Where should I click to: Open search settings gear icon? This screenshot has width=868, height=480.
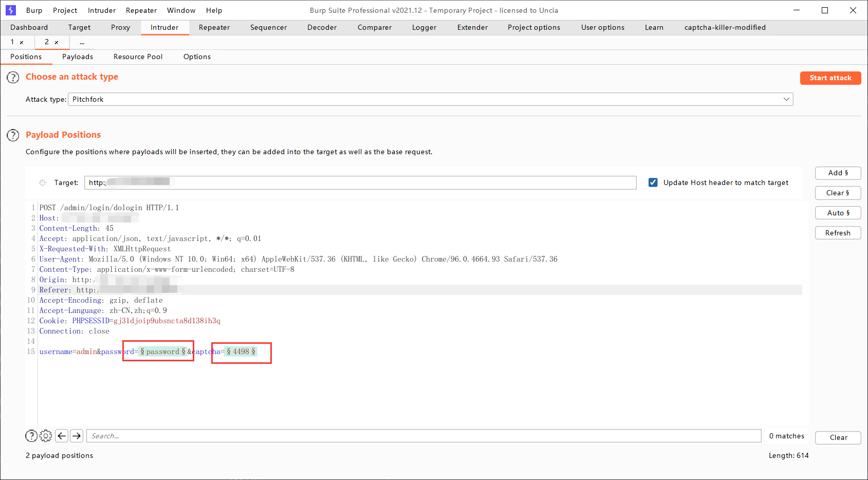point(46,436)
